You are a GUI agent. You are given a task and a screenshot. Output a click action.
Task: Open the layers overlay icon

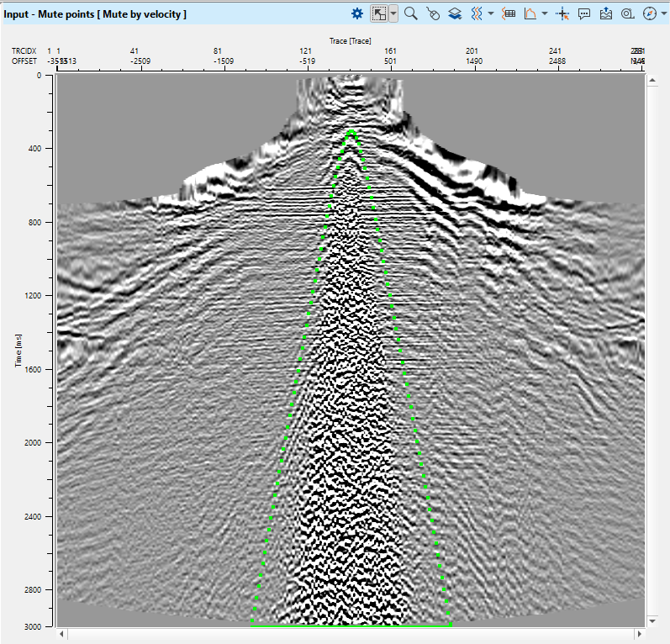(x=454, y=13)
